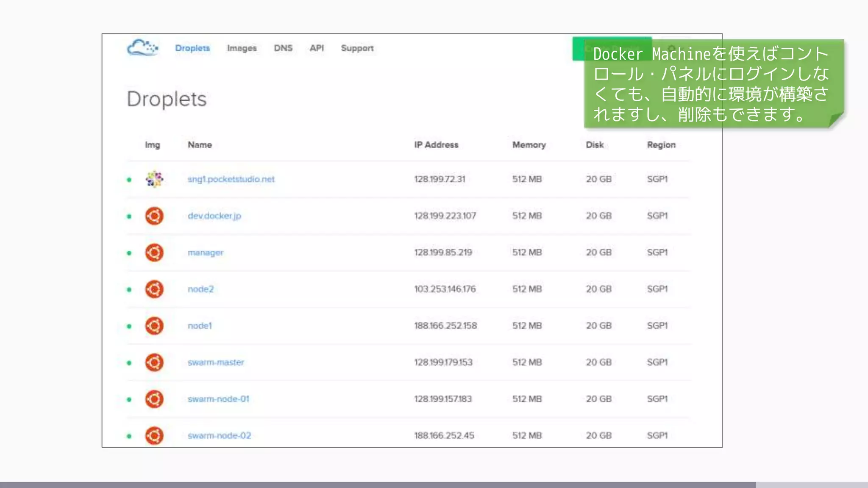
Task: Click the slide progress bar at bottom
Action: click(x=434, y=485)
